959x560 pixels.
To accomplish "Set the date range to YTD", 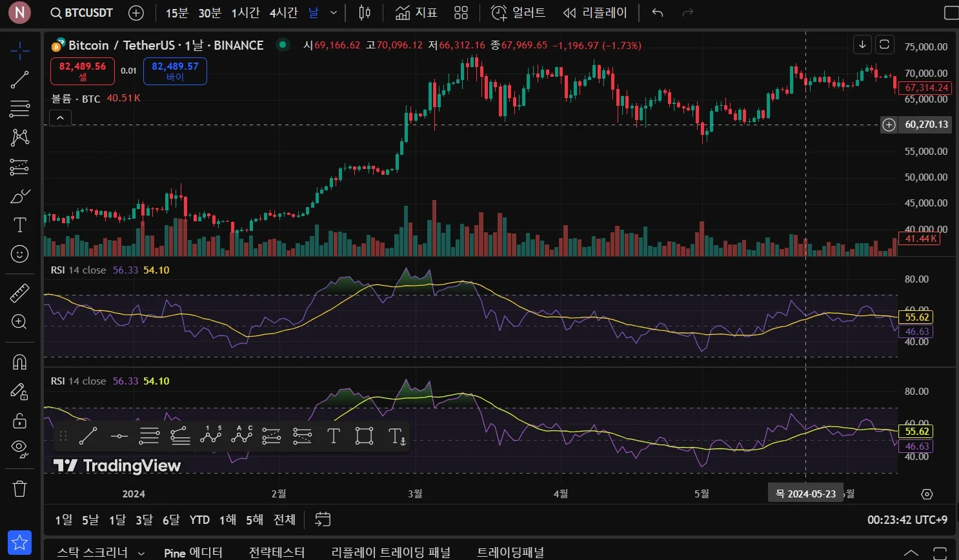I will (199, 520).
